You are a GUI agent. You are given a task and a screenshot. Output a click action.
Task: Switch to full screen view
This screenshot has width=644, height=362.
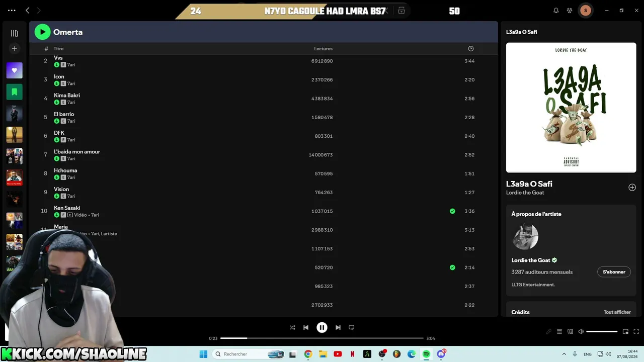point(636,332)
